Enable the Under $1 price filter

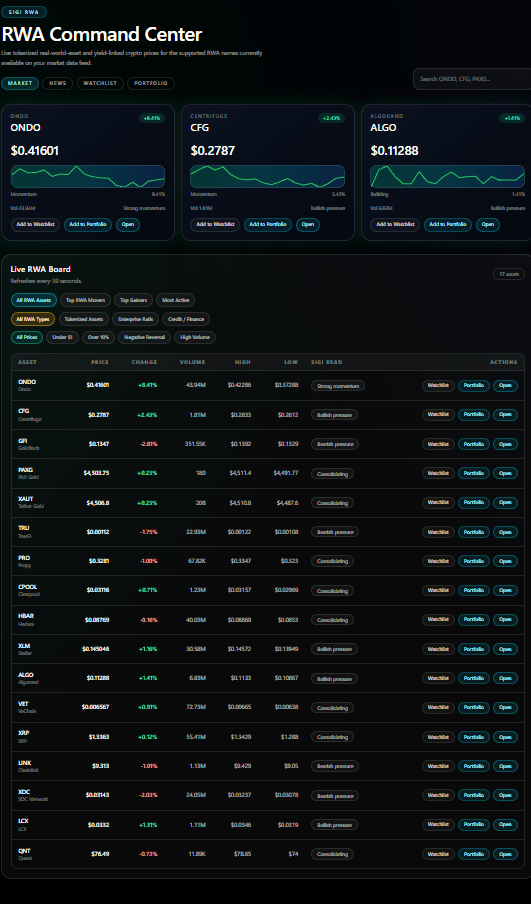click(62, 338)
